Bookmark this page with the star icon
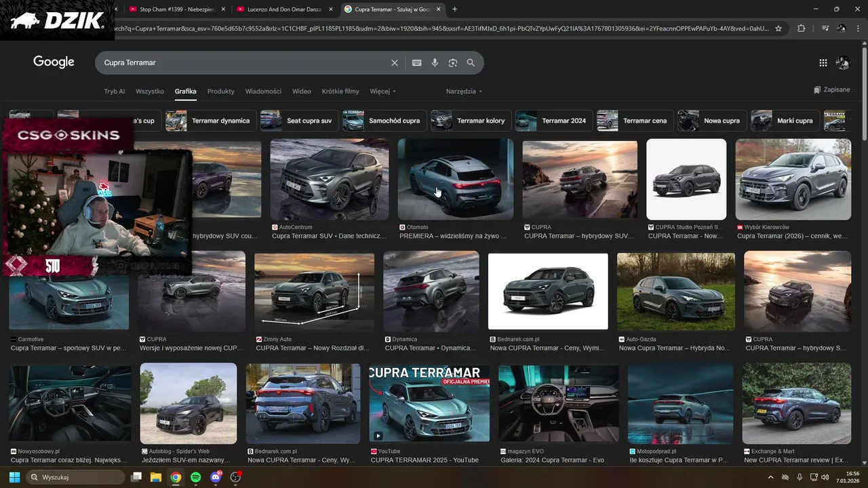Image resolution: width=868 pixels, height=488 pixels. click(x=778, y=28)
